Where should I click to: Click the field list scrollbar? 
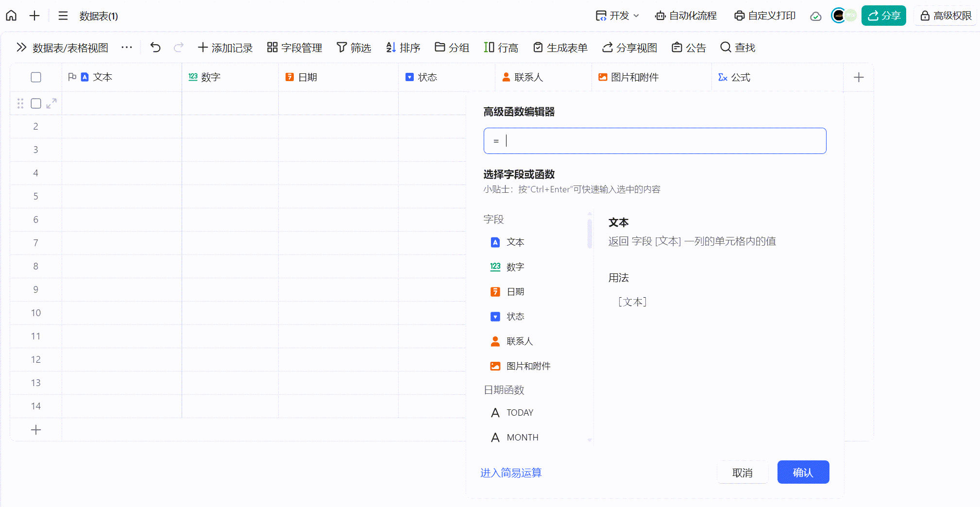[590, 233]
